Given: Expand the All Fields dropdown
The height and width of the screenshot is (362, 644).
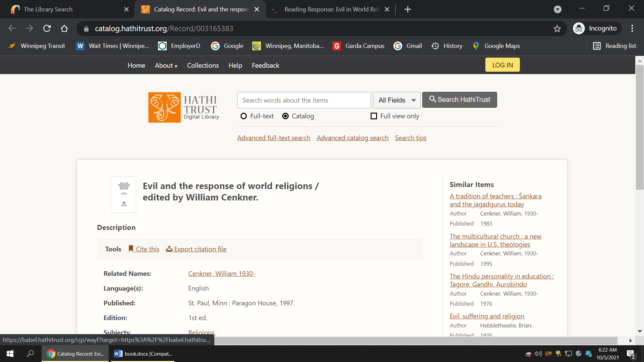Looking at the screenshot, I should [396, 100].
